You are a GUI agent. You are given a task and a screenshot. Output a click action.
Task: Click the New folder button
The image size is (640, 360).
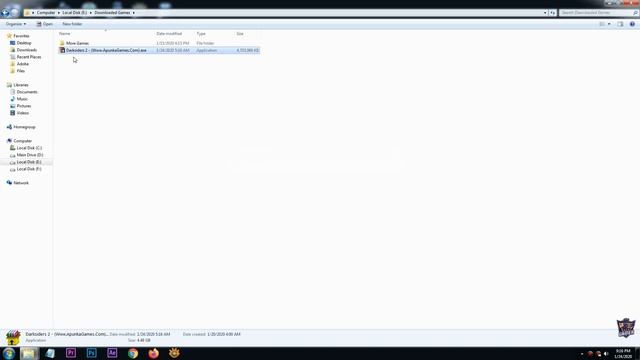[72, 24]
